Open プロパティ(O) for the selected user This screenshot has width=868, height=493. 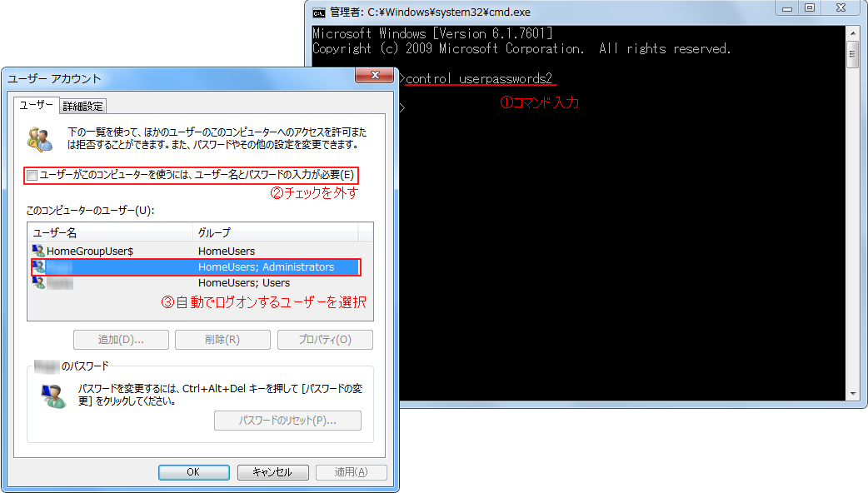click(x=325, y=340)
